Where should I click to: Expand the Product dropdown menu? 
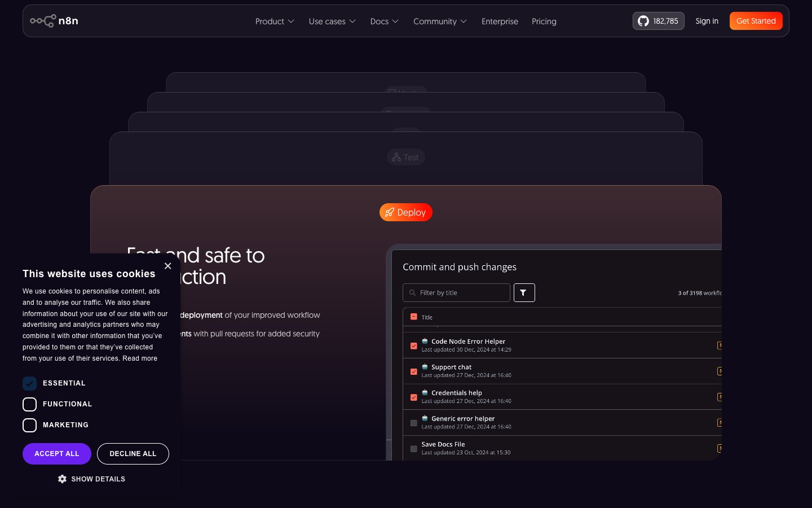[x=275, y=21]
